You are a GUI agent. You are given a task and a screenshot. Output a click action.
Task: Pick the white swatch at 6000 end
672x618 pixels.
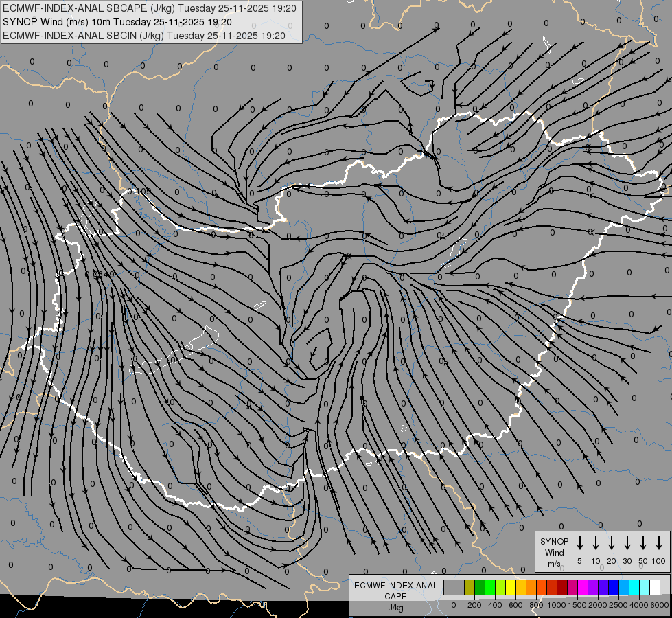[656, 587]
